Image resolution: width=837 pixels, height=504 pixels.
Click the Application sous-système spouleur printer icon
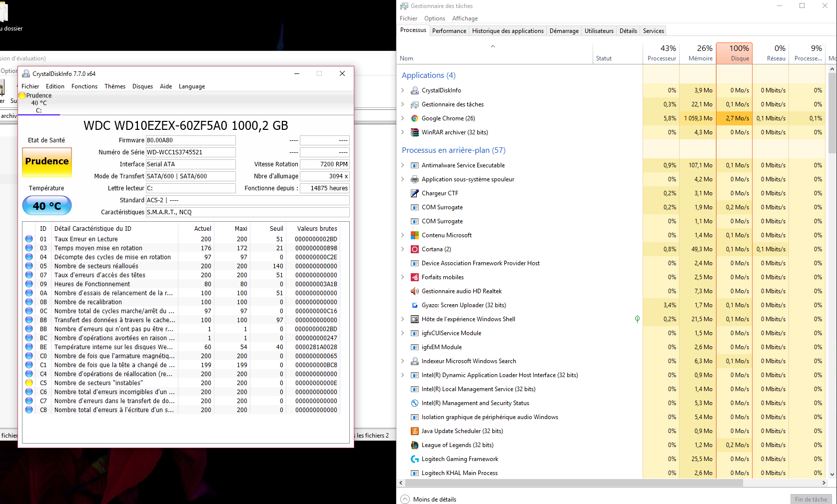click(x=414, y=179)
